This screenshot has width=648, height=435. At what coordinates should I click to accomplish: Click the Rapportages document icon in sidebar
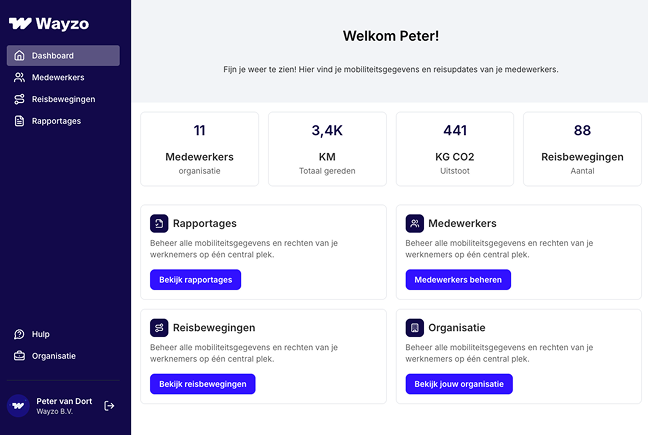pos(20,121)
